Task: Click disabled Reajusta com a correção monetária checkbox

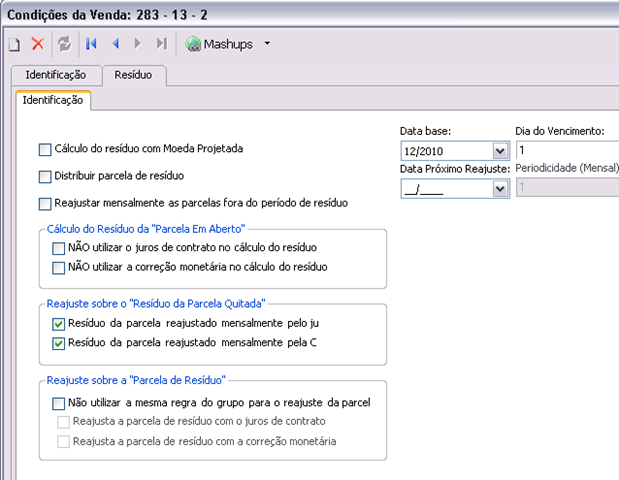Action: pos(63,441)
